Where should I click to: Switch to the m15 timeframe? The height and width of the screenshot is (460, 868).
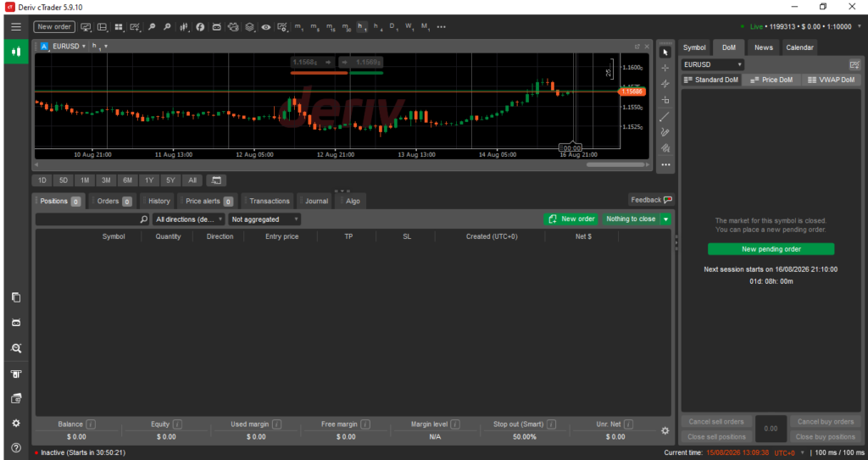pyautogui.click(x=331, y=26)
